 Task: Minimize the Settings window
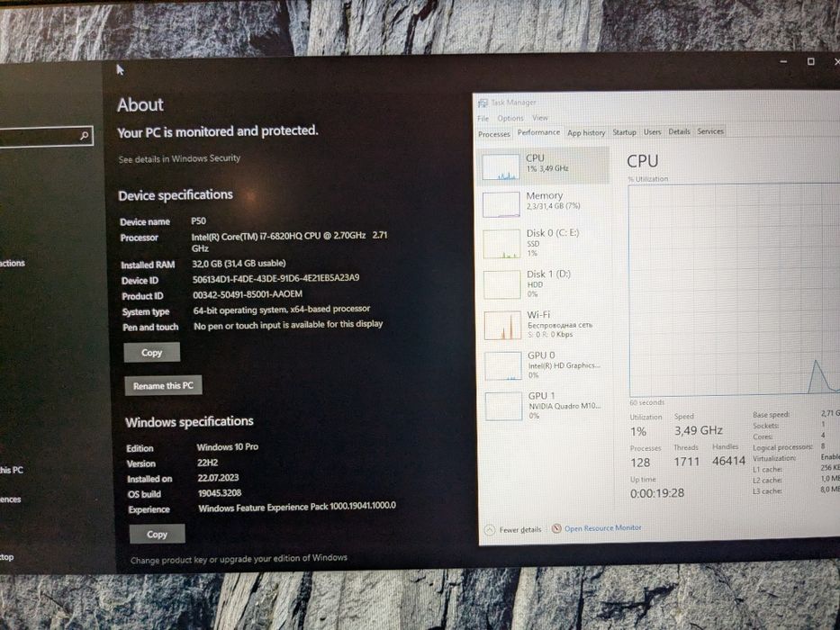783,61
